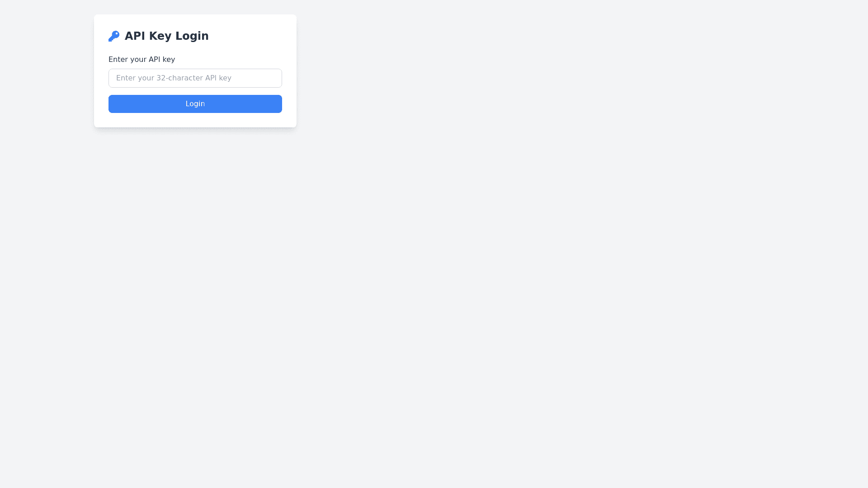Click the Login text on the blue button

(x=195, y=104)
